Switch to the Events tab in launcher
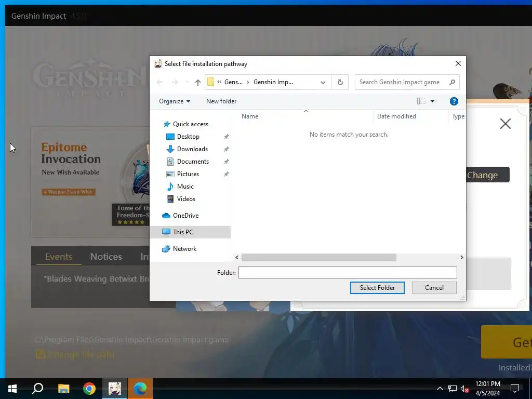Viewport: 532px width, 399px height. [59, 257]
